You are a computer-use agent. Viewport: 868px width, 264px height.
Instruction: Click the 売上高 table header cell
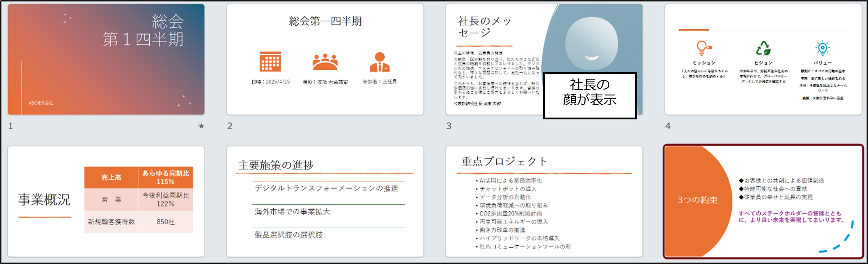coord(111,177)
